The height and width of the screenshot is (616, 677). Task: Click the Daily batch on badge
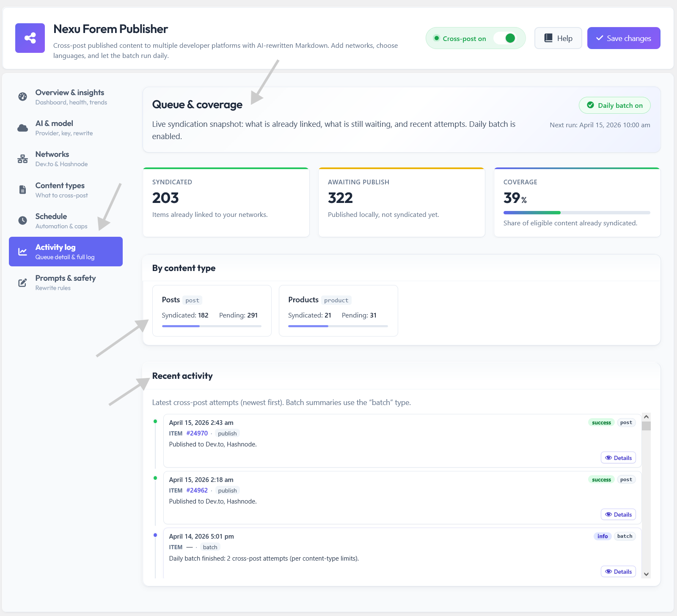pos(614,105)
